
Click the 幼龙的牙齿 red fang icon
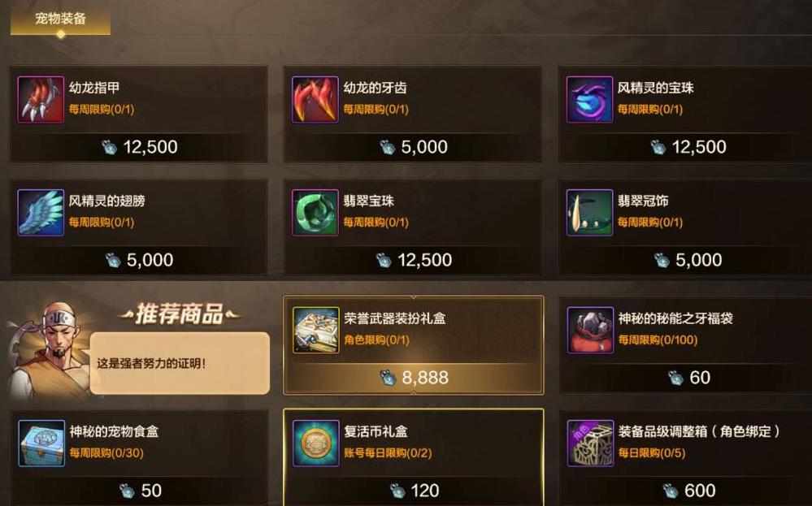(315, 99)
